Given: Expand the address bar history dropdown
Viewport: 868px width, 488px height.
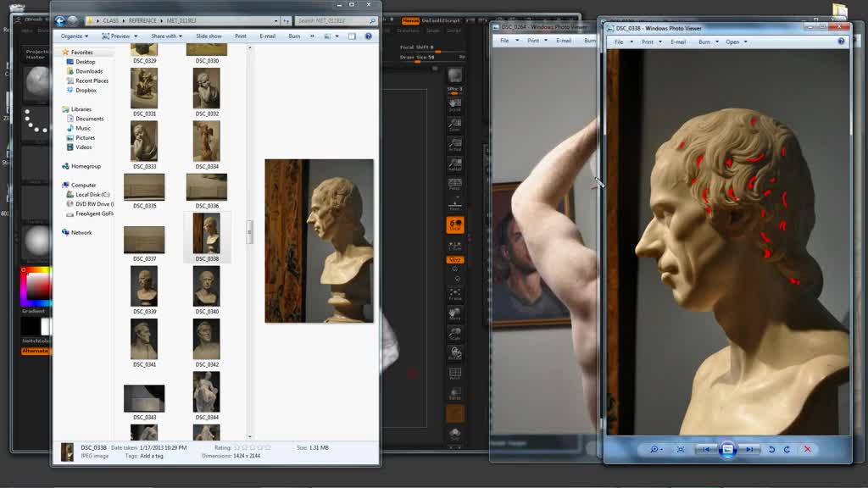Looking at the screenshot, I should 275,20.
